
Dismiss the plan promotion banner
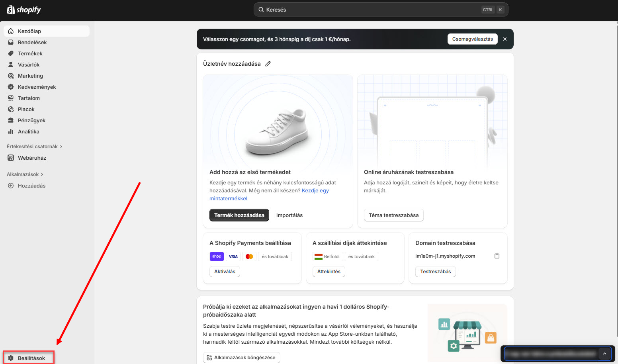(x=505, y=39)
